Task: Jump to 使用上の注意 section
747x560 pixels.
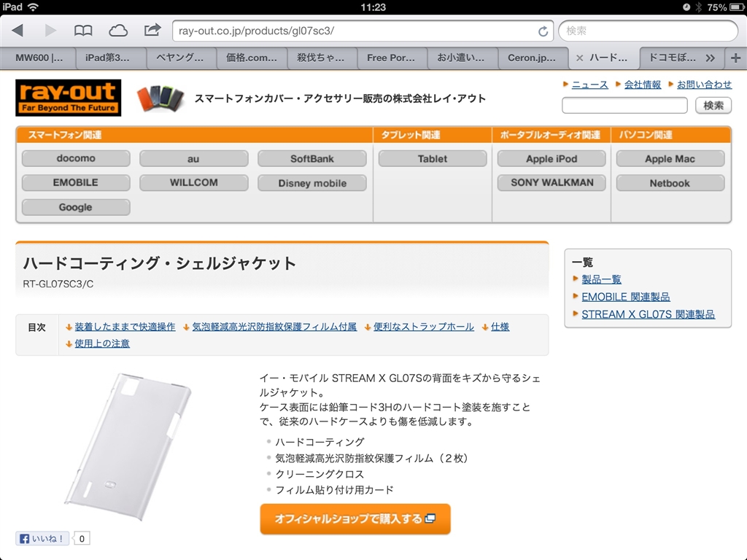Action: pyautogui.click(x=102, y=343)
